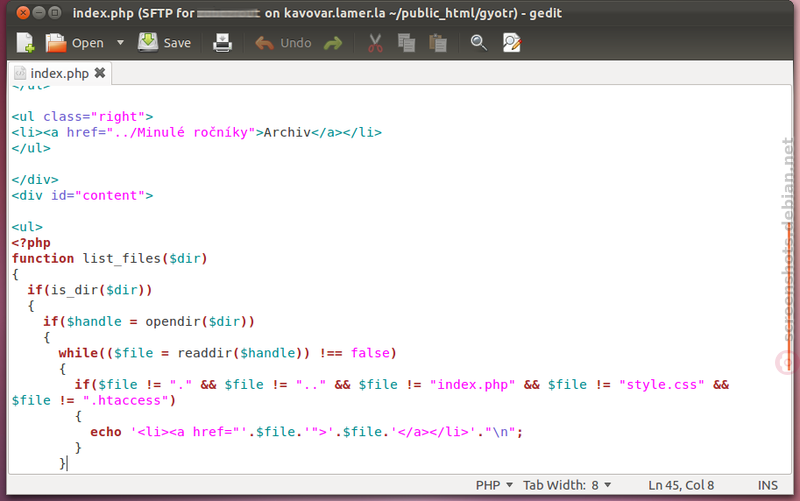Click the '"style.css"' string
The image size is (800, 501).
[662, 385]
